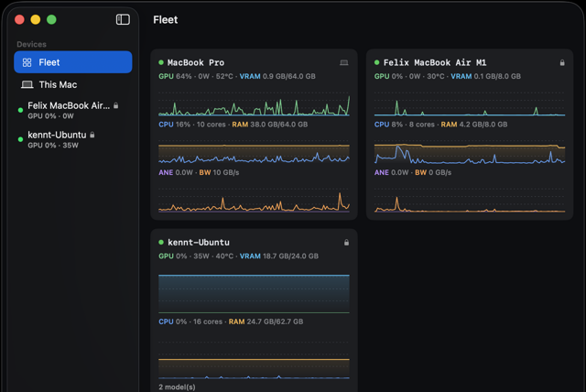Open the MacBook Pro card title
Viewport: 586px width, 392px height.
click(x=196, y=62)
